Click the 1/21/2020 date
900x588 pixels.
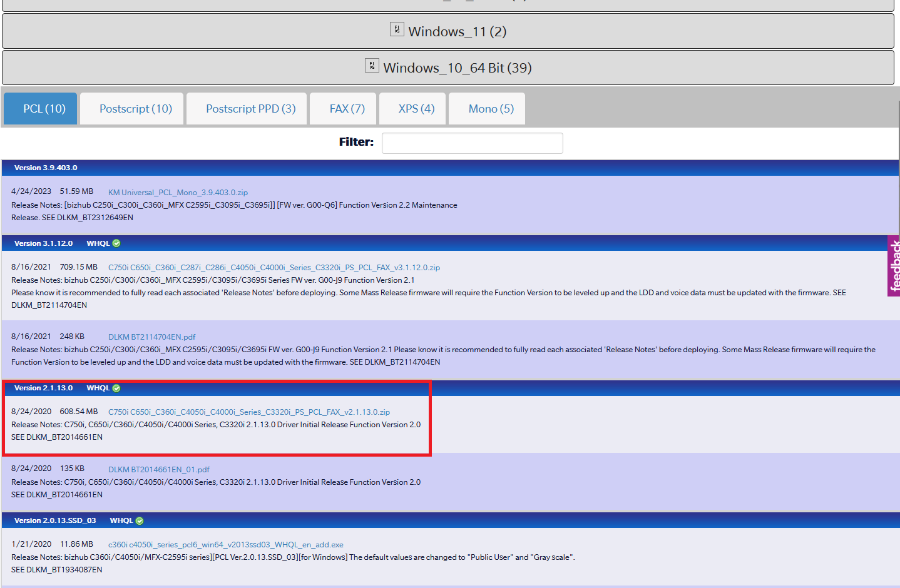click(31, 544)
